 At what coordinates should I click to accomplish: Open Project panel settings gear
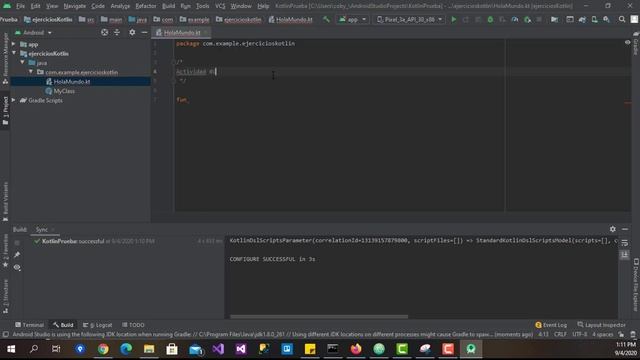pos(132,32)
